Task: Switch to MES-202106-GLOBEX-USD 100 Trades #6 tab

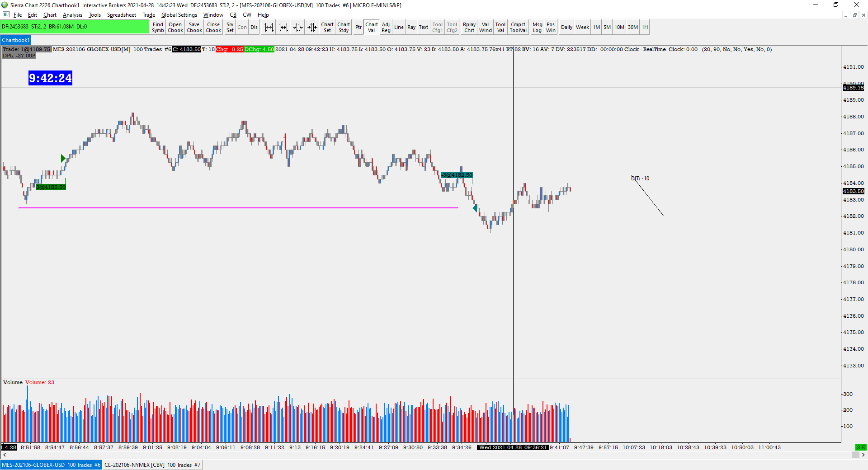Action: coord(51,465)
